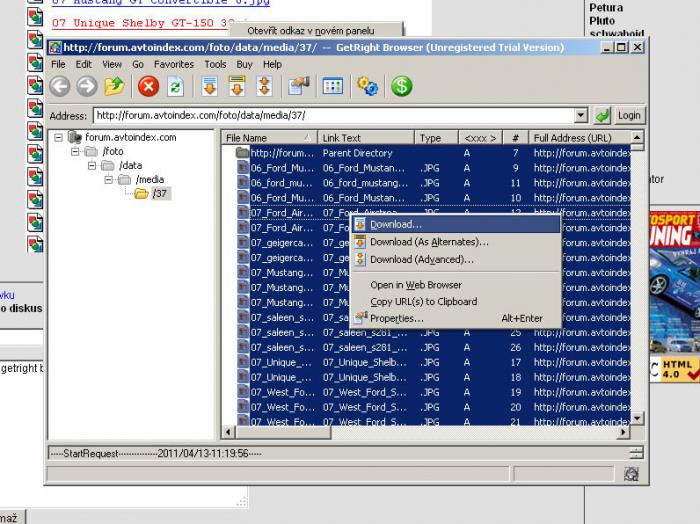Click the green Refresh toolbar icon
Viewport: 700px width, 524px height.
click(x=176, y=87)
